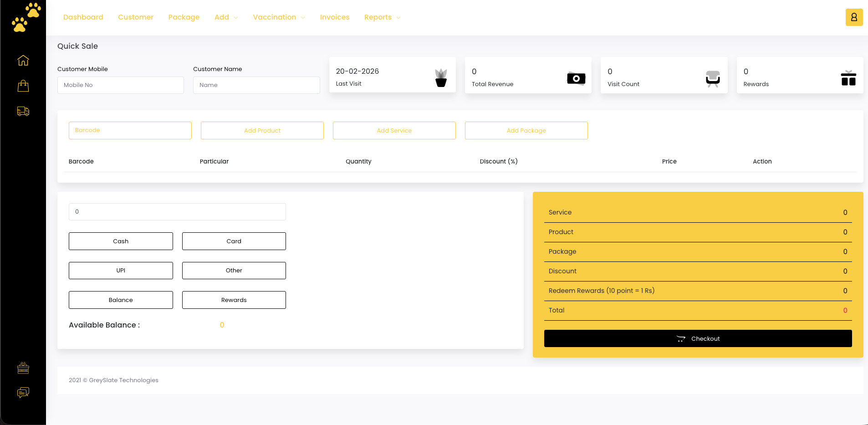Click the paw print logo
Image resolution: width=868 pixels, height=425 pixels.
click(x=26, y=17)
